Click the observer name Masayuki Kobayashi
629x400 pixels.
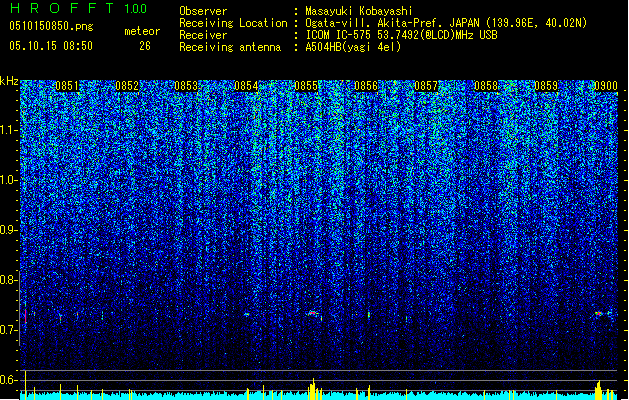[359, 11]
